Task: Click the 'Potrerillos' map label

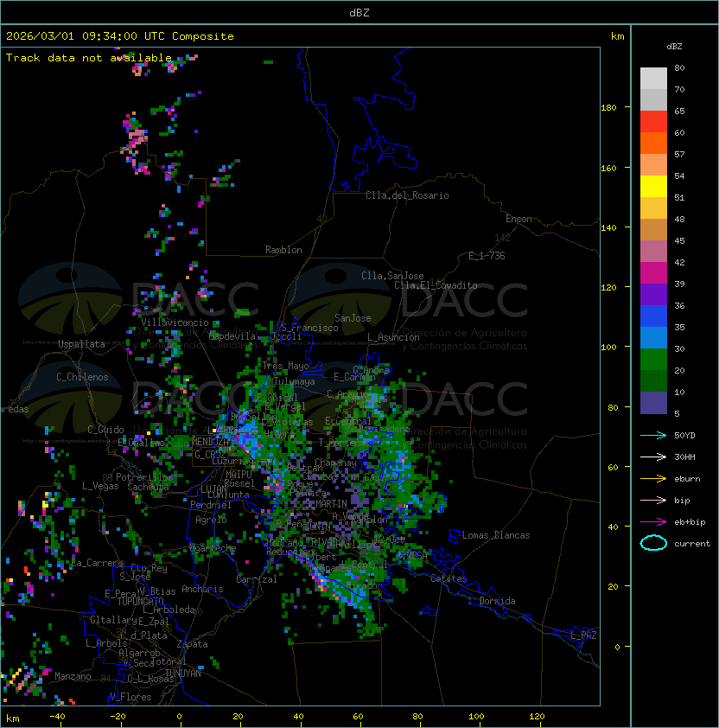Action: [x=144, y=477]
